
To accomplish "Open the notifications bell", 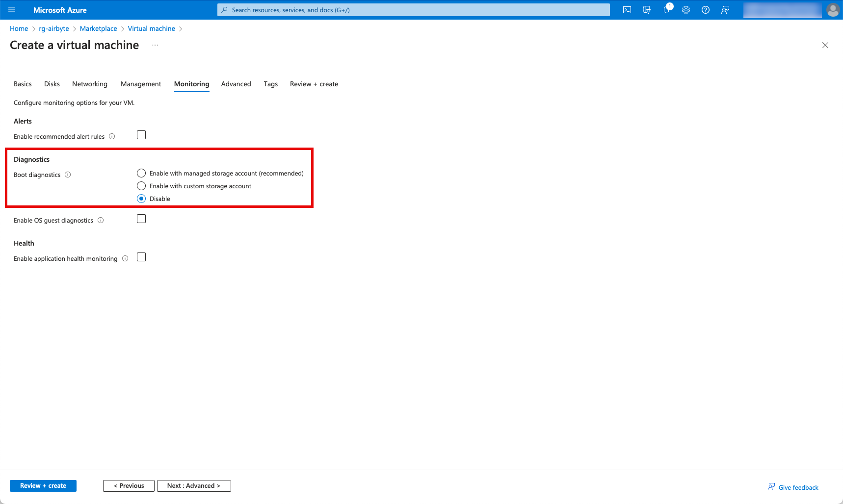I will [x=666, y=10].
